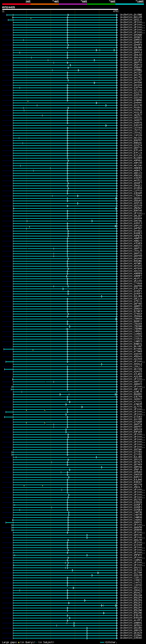
Task: Select hit label UniRef100_Q17076
Action: coord(131,407)
